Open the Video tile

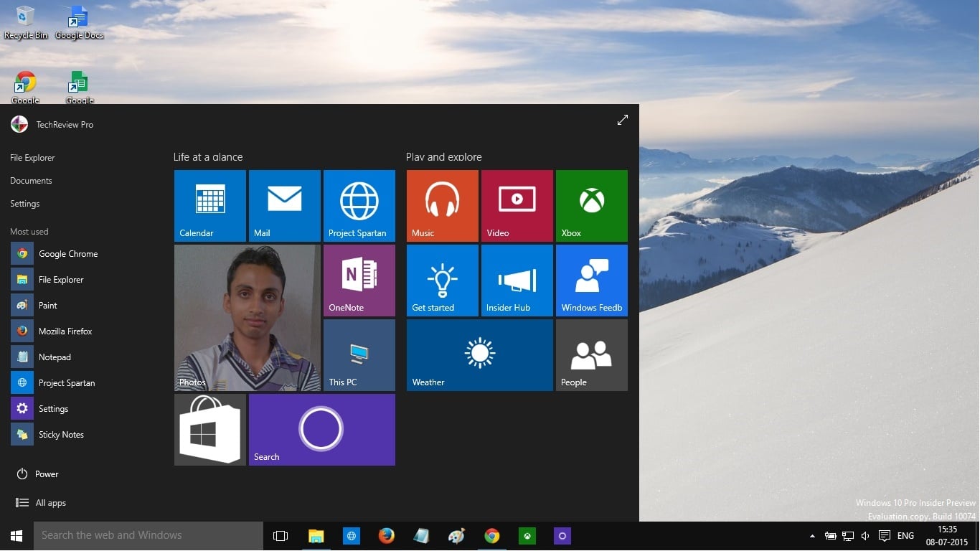(517, 206)
